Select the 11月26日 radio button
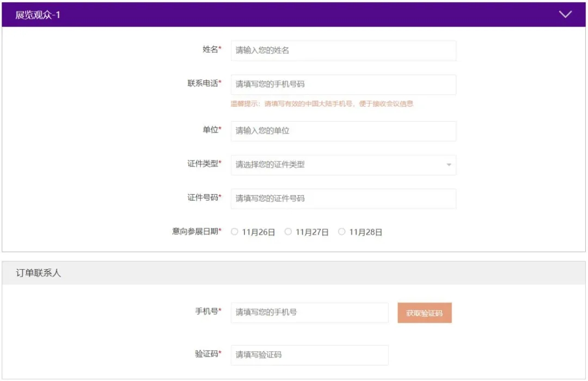The height and width of the screenshot is (381, 588). [x=235, y=232]
